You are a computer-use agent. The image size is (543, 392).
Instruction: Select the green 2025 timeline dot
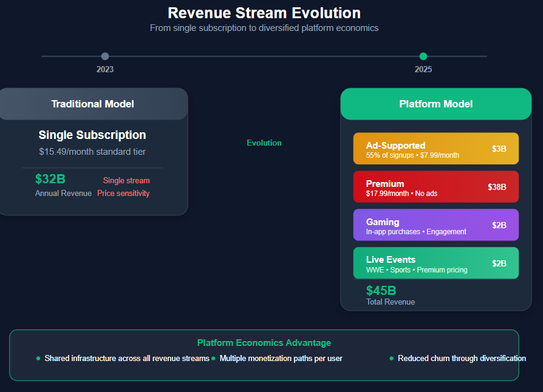(x=423, y=56)
